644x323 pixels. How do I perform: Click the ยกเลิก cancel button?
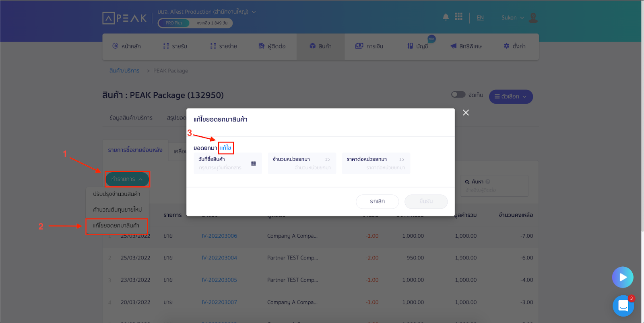pos(377,202)
